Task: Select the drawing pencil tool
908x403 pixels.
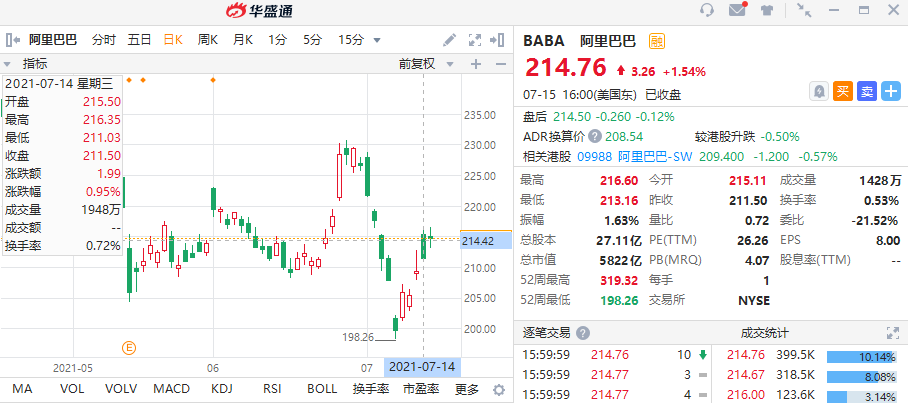Action: [449, 40]
